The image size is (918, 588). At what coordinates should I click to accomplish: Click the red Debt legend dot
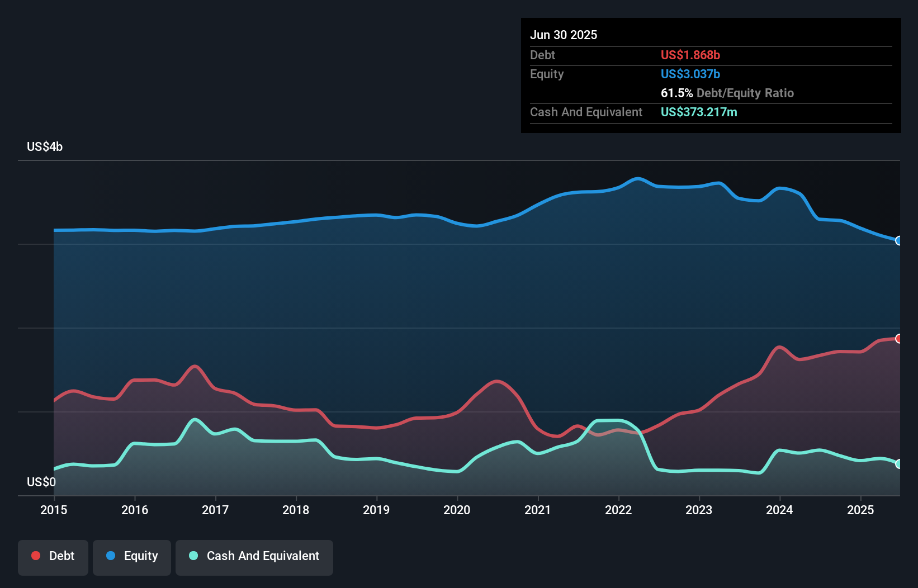[x=35, y=556]
